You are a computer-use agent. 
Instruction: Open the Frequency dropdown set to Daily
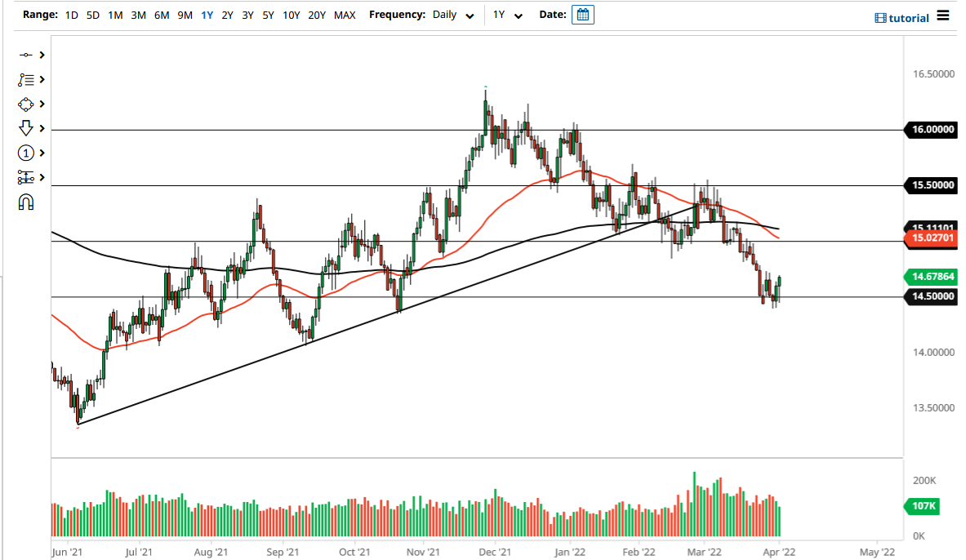pyautogui.click(x=452, y=15)
